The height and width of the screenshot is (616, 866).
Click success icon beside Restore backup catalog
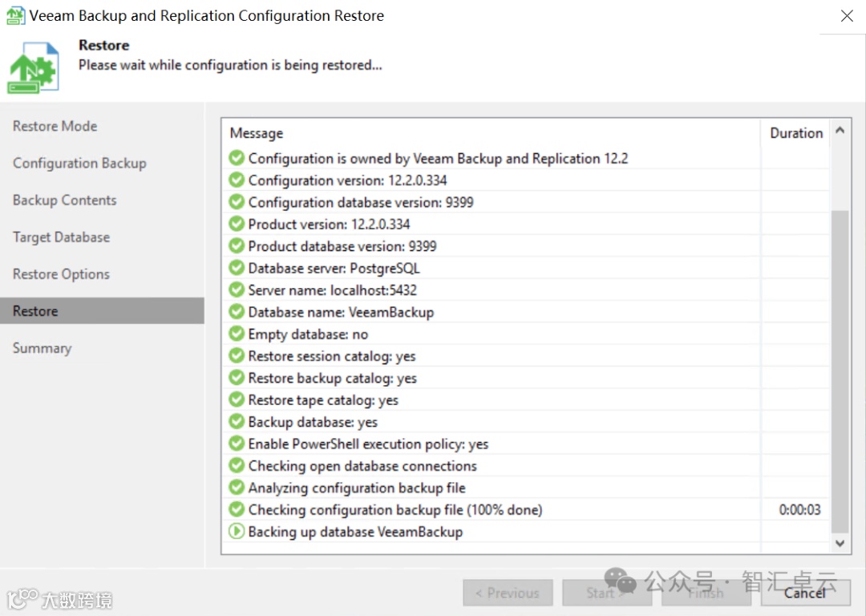click(237, 378)
